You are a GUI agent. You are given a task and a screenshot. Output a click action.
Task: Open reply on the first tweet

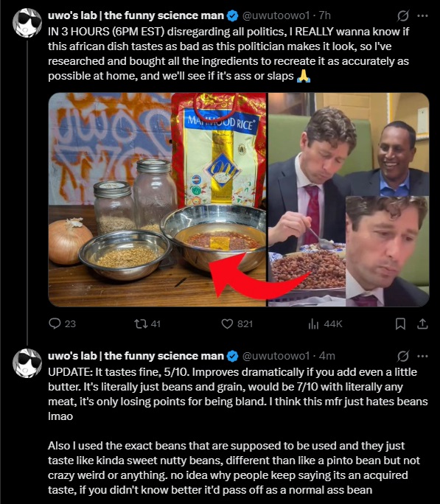[62, 323]
